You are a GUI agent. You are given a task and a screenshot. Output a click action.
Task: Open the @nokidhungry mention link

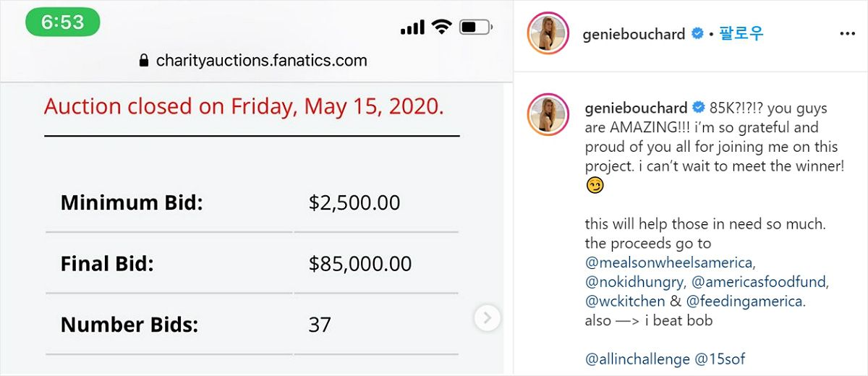point(634,282)
